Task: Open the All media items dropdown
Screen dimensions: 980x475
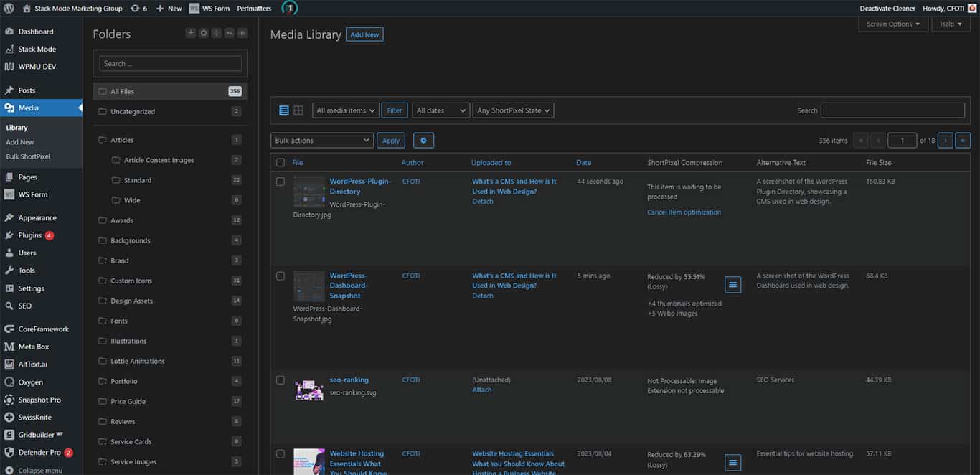Action: (x=345, y=110)
